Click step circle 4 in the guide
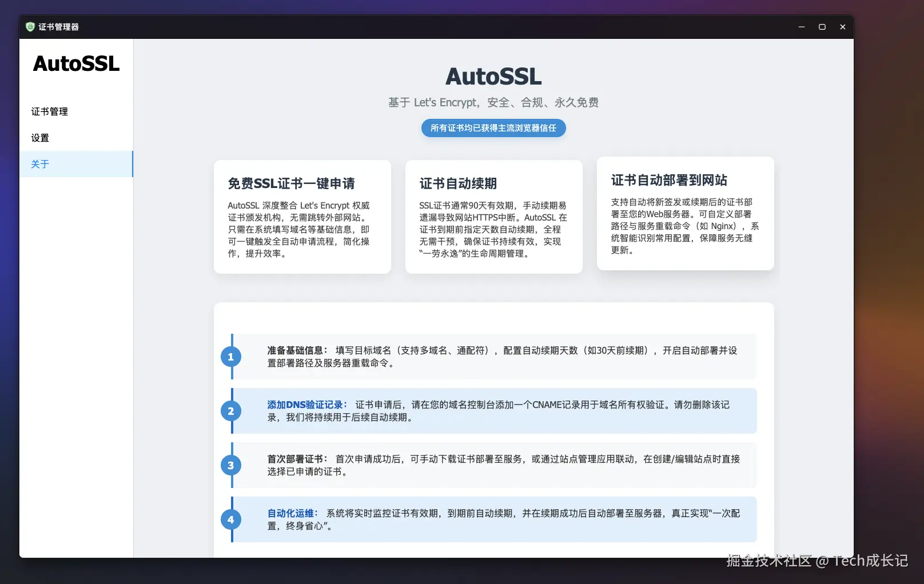The width and height of the screenshot is (924, 584). [x=231, y=519]
